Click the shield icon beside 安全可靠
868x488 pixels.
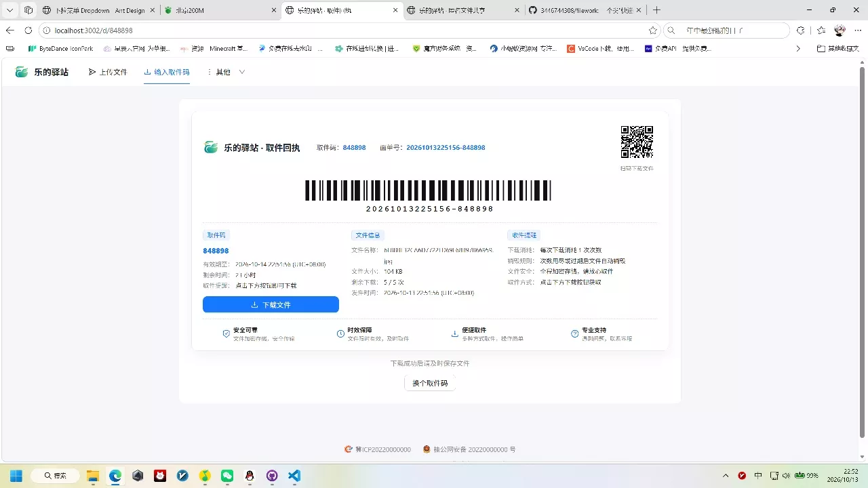(226, 333)
